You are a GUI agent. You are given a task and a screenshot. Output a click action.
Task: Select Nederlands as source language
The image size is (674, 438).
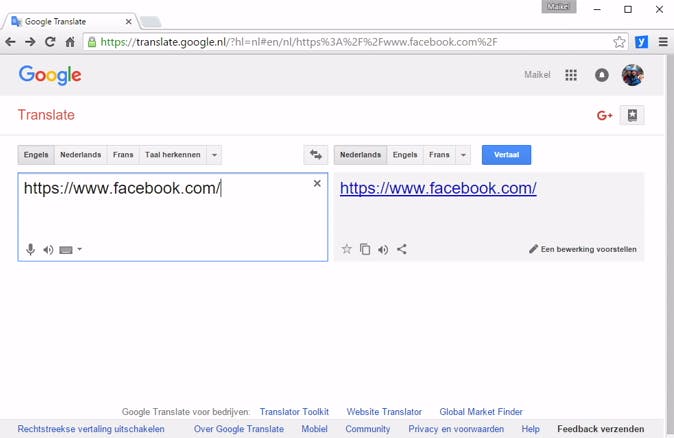click(x=81, y=155)
